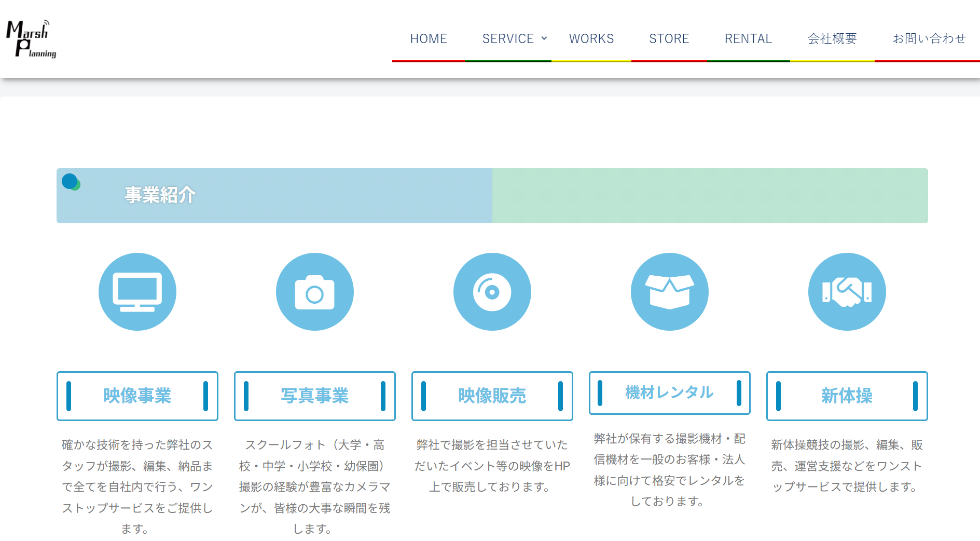This screenshot has height=541, width=980.
Task: Click the blue dot beside 事業紹介
Action: [70, 182]
